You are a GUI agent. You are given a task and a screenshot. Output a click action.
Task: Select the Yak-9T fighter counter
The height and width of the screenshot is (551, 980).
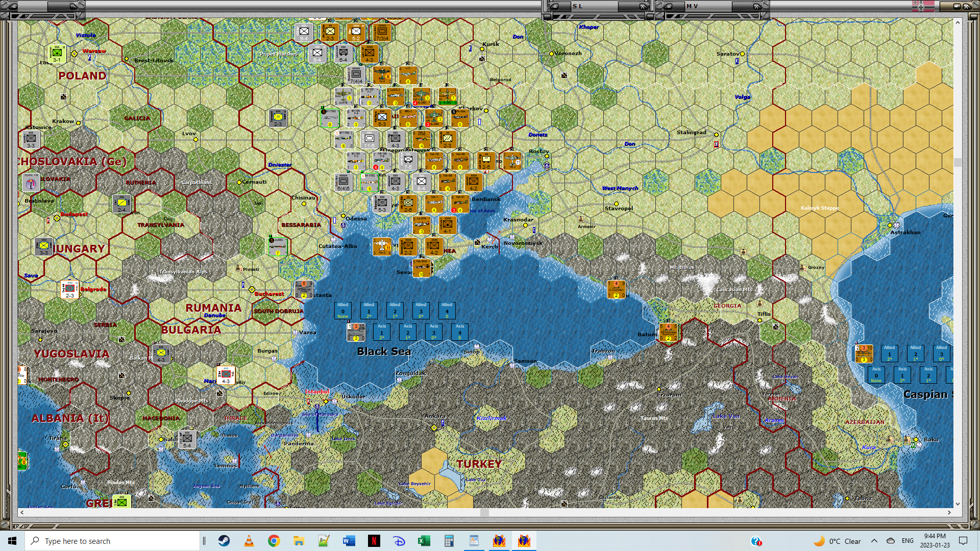[460, 204]
